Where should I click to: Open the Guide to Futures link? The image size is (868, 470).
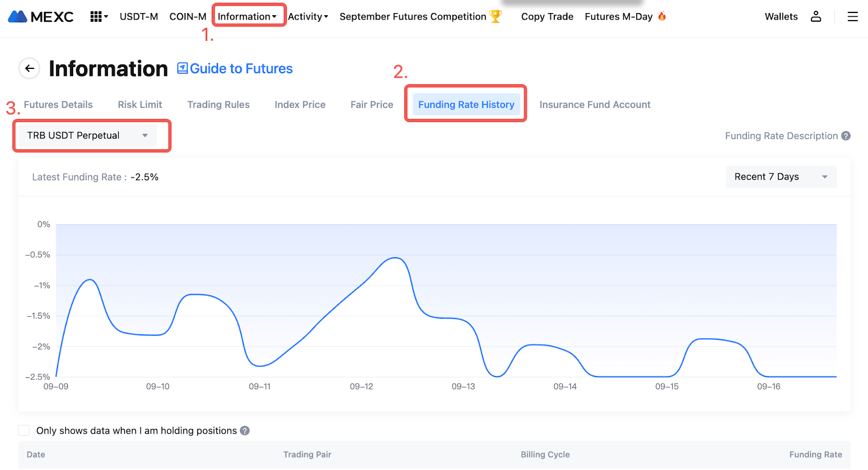(x=235, y=69)
